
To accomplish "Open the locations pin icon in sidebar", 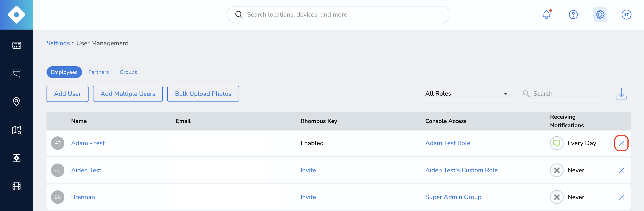I will (x=17, y=101).
